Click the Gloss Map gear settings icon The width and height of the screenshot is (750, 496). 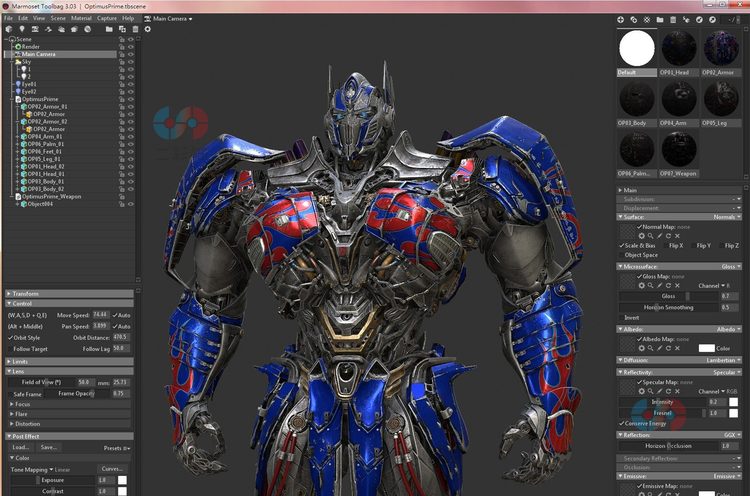point(641,286)
